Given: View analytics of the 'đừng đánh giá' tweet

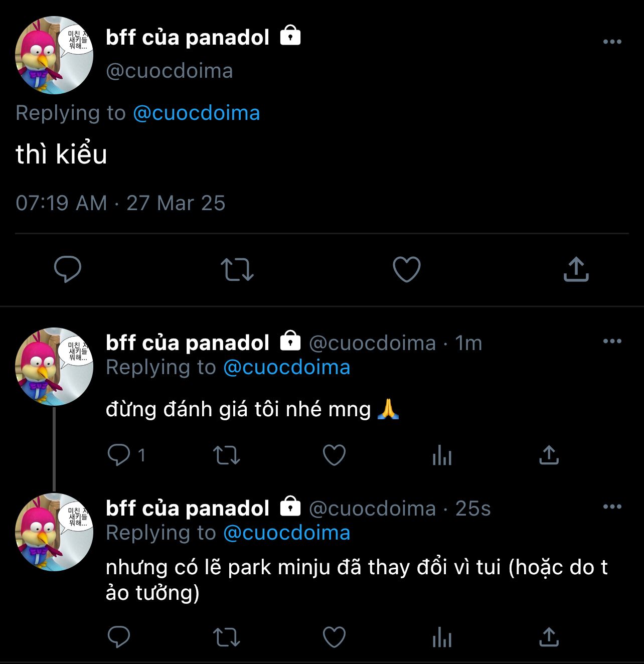Looking at the screenshot, I should click(442, 455).
